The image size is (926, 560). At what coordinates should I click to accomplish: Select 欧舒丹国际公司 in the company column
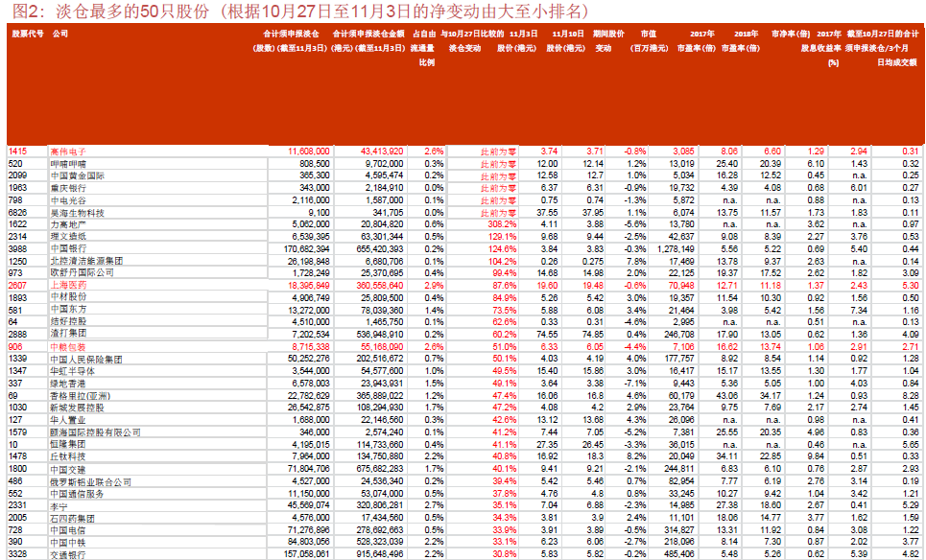(x=83, y=272)
